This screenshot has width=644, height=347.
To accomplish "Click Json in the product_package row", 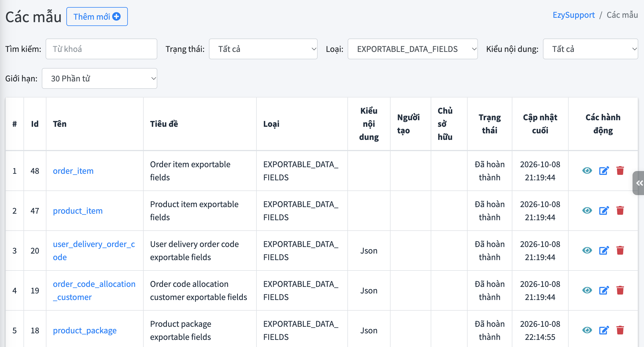I will 369,330.
